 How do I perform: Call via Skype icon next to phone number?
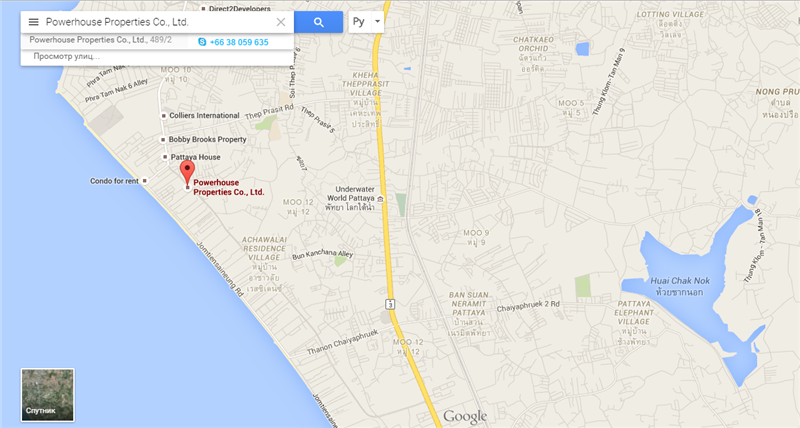pyautogui.click(x=202, y=42)
